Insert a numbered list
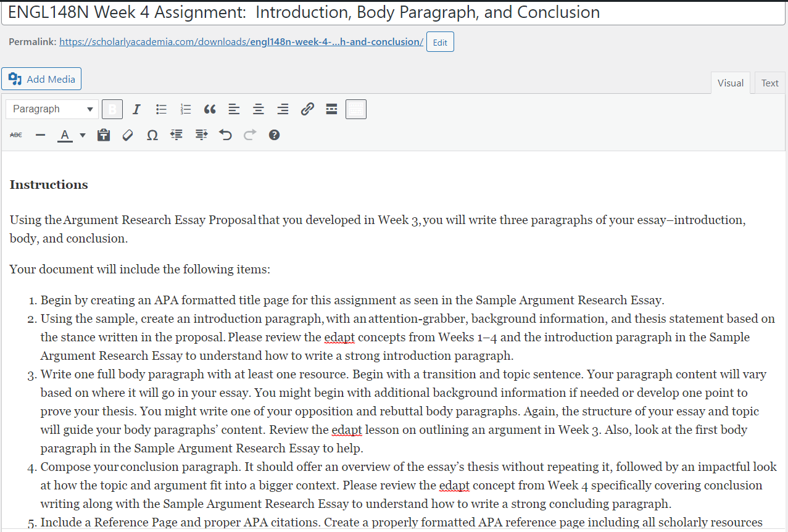The width and height of the screenshot is (788, 532). tap(185, 109)
